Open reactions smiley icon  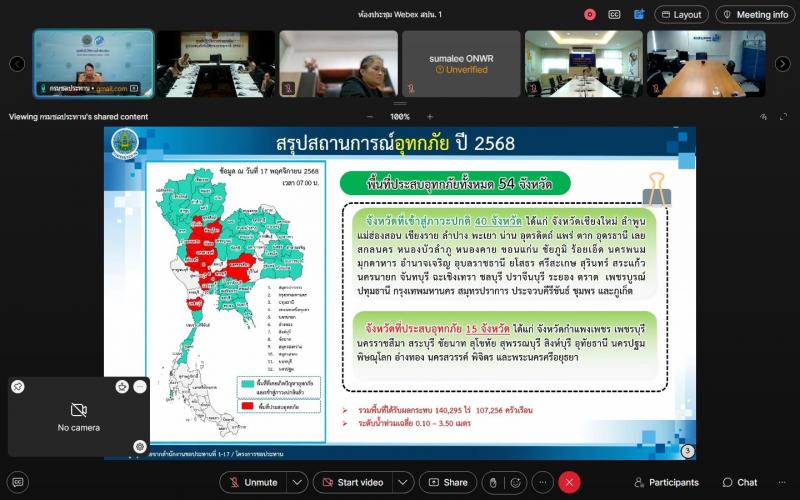pyautogui.click(x=515, y=482)
